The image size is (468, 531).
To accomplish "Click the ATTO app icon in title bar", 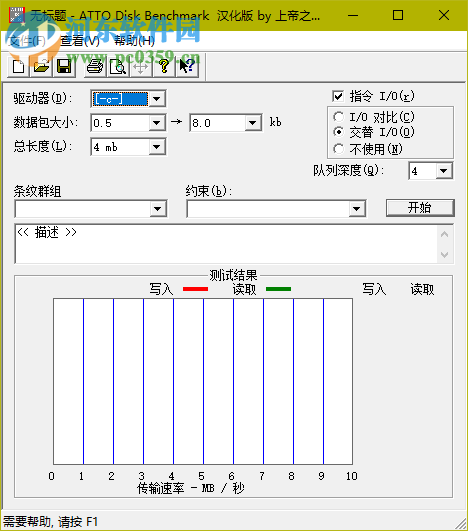I will click(17, 15).
